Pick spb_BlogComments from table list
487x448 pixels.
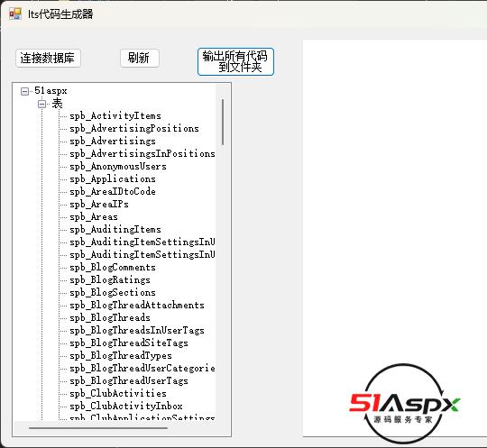click(113, 268)
